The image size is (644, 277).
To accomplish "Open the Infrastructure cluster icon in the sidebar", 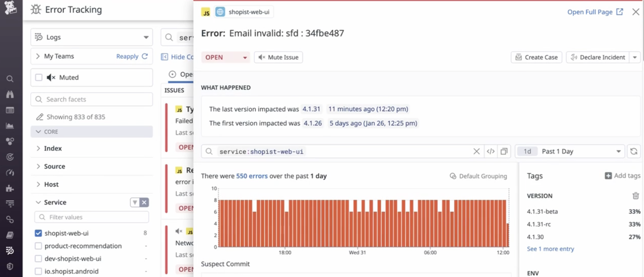I will [10, 142].
